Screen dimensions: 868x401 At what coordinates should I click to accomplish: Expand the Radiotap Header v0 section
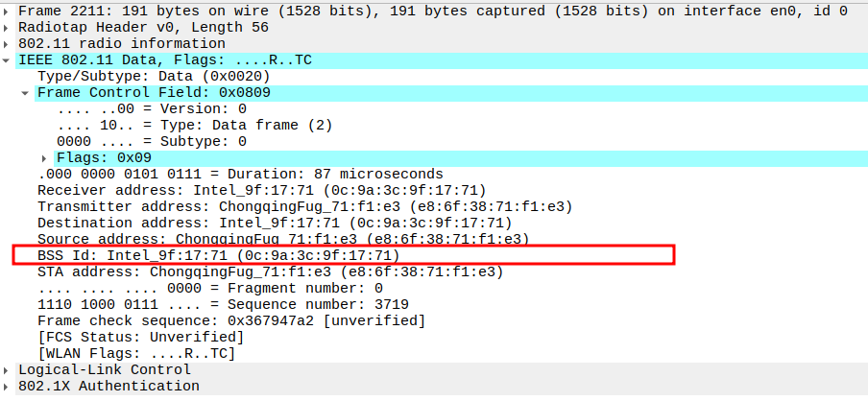click(x=9, y=28)
